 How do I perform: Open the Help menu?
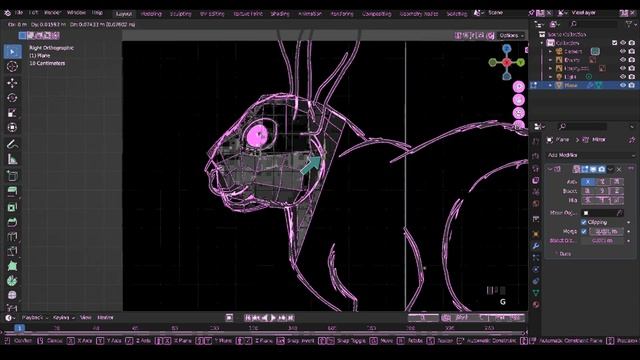pos(97,13)
